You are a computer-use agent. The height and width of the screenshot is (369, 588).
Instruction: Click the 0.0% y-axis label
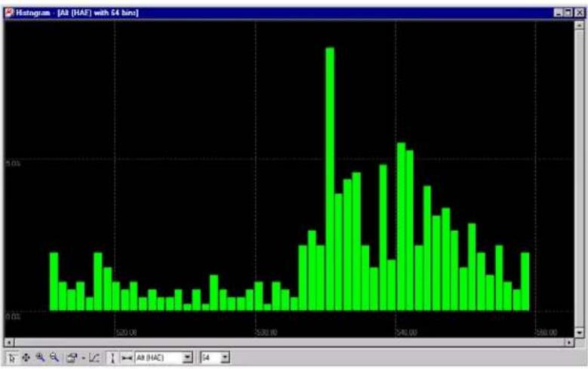[13, 316]
